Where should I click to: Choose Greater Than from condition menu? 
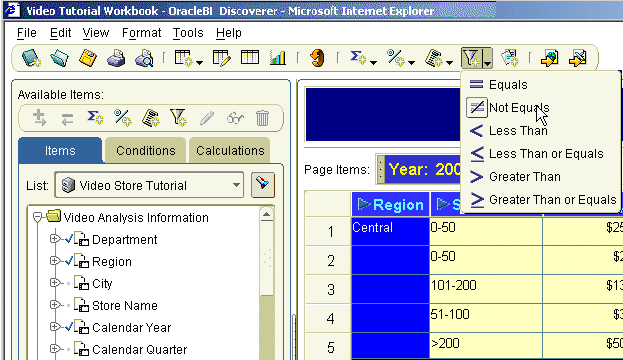tap(541, 176)
